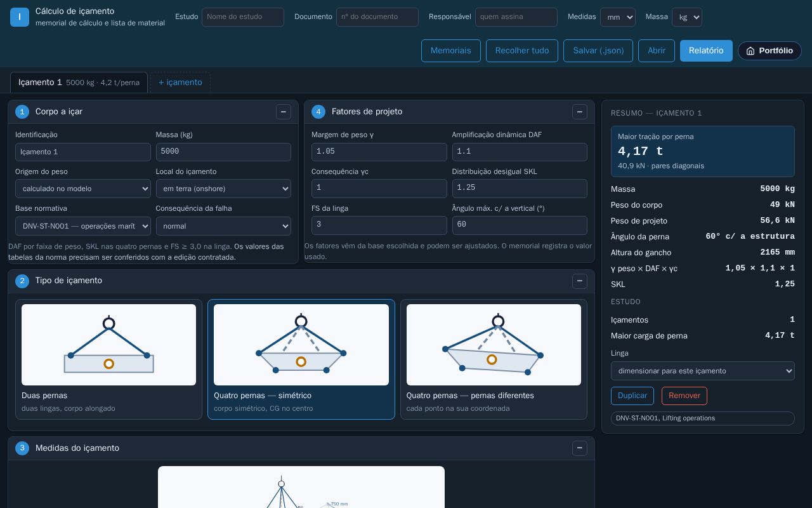Open the Base normativa dropdown
The height and width of the screenshot is (508, 812).
pos(83,226)
